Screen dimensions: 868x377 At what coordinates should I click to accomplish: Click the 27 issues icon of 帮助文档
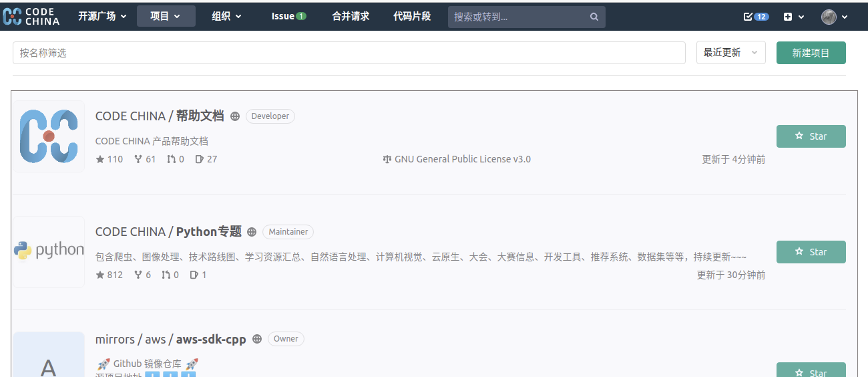[199, 159]
